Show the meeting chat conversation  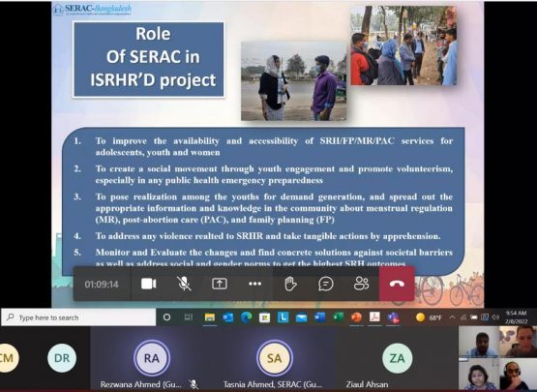click(326, 284)
